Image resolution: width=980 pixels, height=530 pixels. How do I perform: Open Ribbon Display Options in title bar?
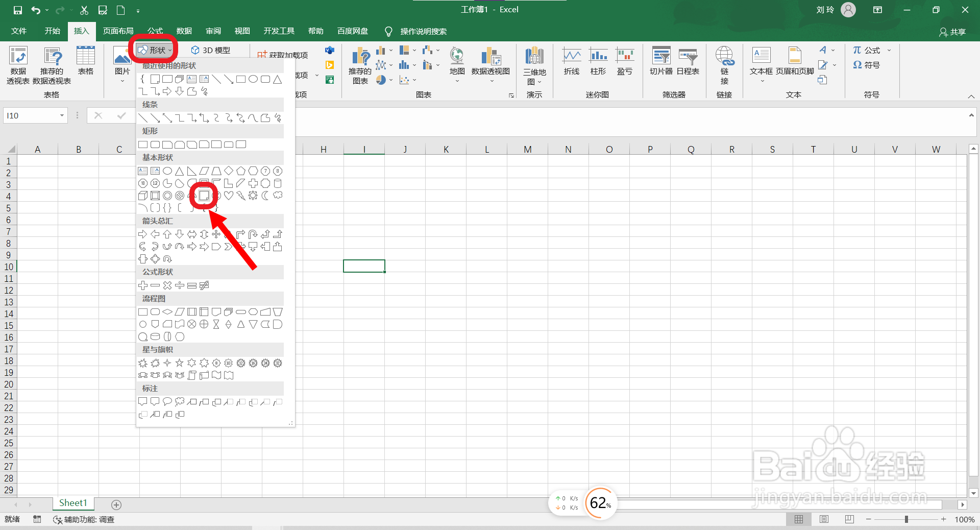(x=877, y=10)
